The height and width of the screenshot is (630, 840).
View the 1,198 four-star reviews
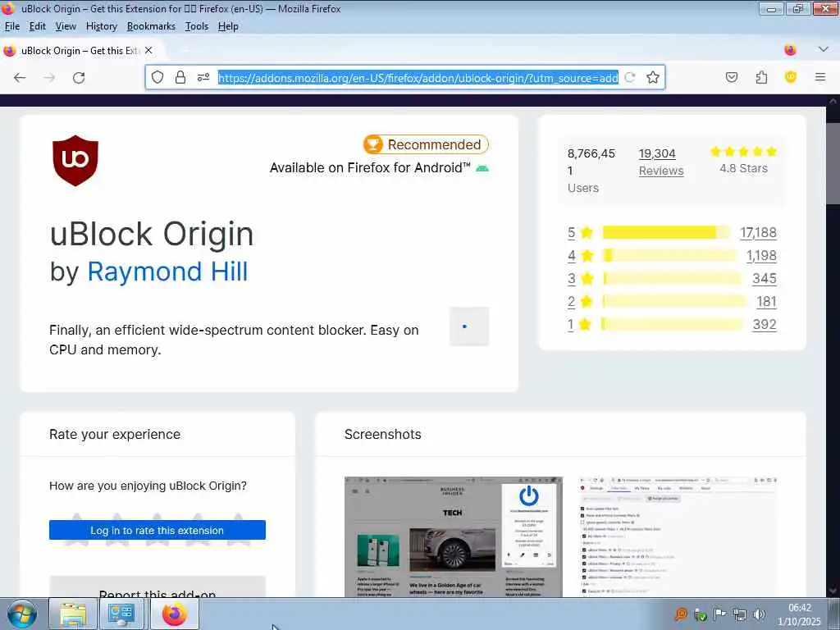click(761, 256)
